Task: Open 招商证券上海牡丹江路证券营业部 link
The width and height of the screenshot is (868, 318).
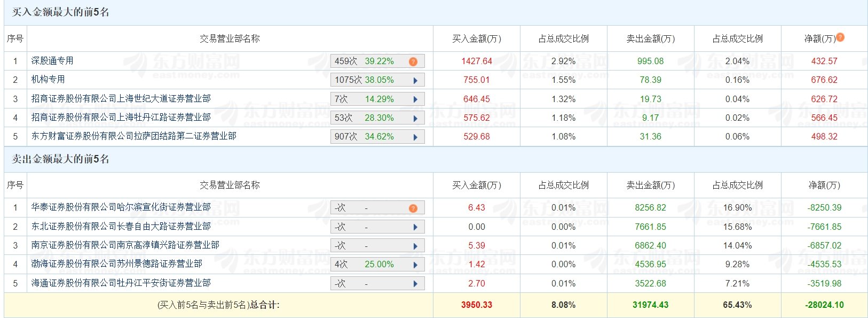Action: pos(121,118)
